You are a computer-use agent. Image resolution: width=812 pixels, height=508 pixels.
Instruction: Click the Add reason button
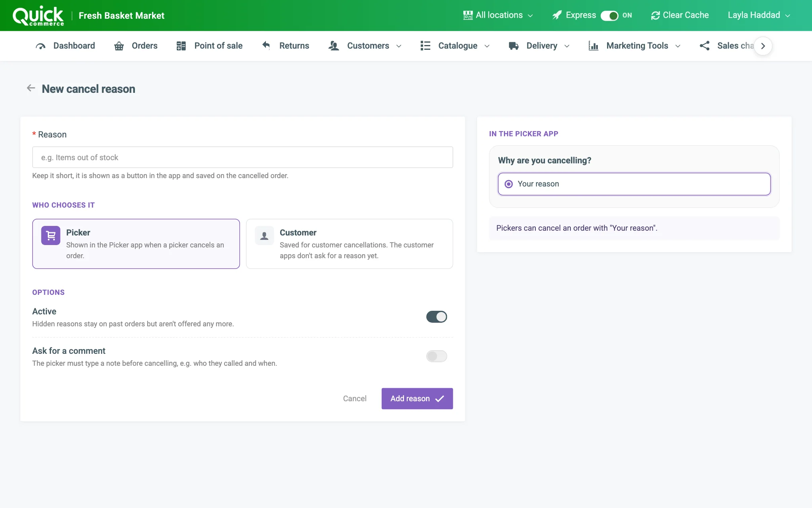point(417,398)
